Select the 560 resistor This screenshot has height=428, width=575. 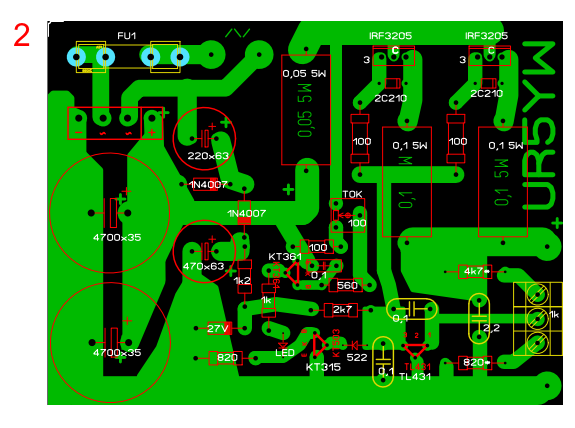pos(345,285)
